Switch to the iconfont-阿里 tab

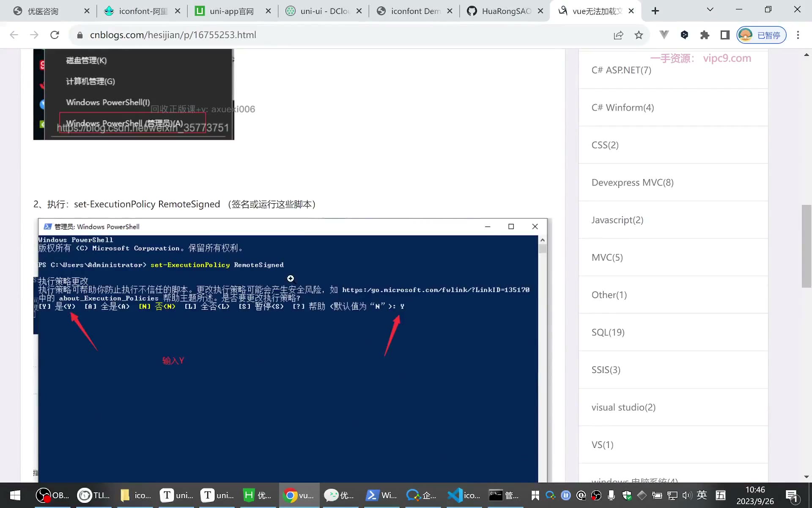(143, 11)
